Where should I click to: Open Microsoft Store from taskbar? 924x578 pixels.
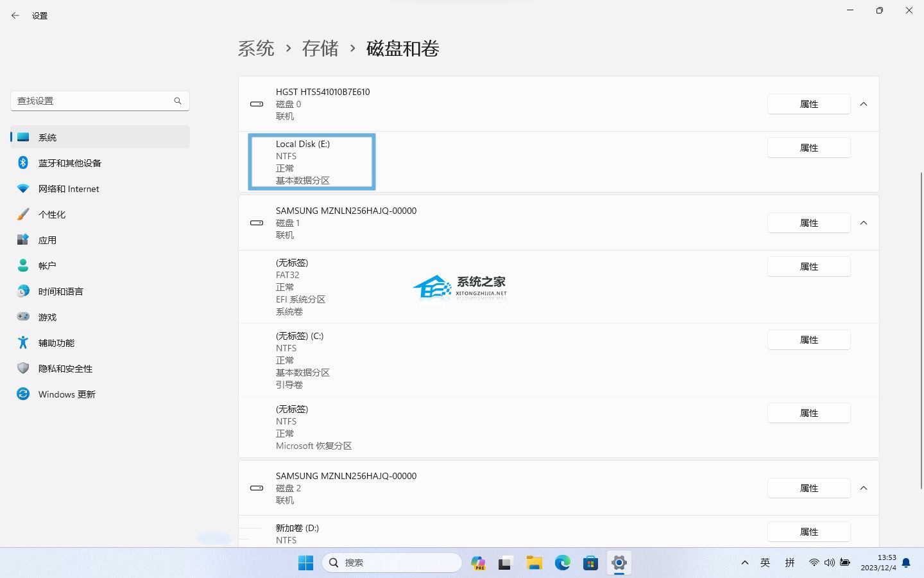[x=590, y=563]
